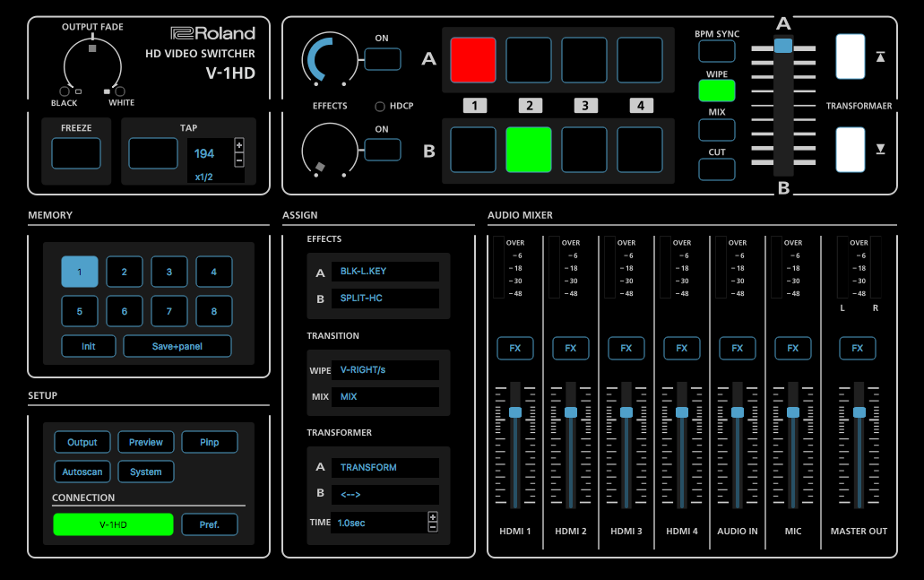
Task: Open FX for AUDIO IN channel
Action: pos(738,349)
